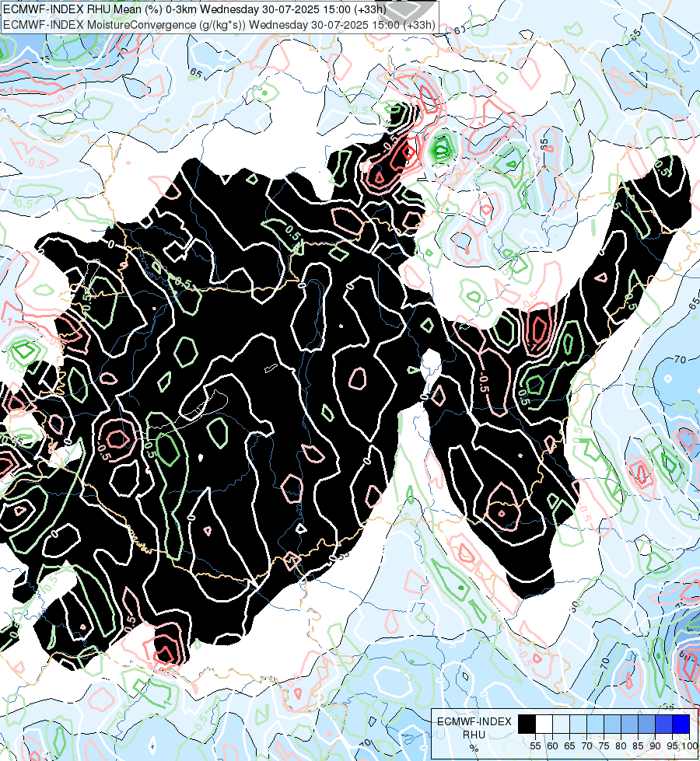Image resolution: width=700 pixels, height=761 pixels.
Task: Click the legend tick label 75
Action: (x=604, y=746)
